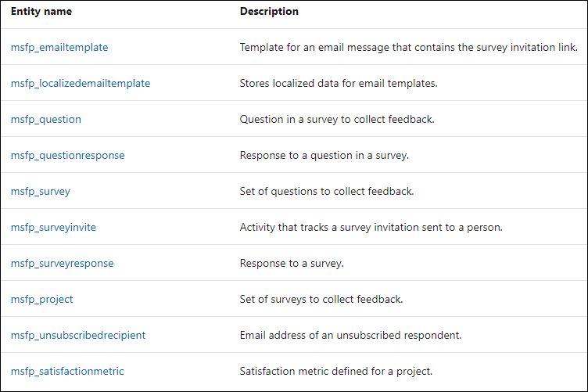
Task: Open msfp_questionresponse entity reference
Action: [67, 155]
